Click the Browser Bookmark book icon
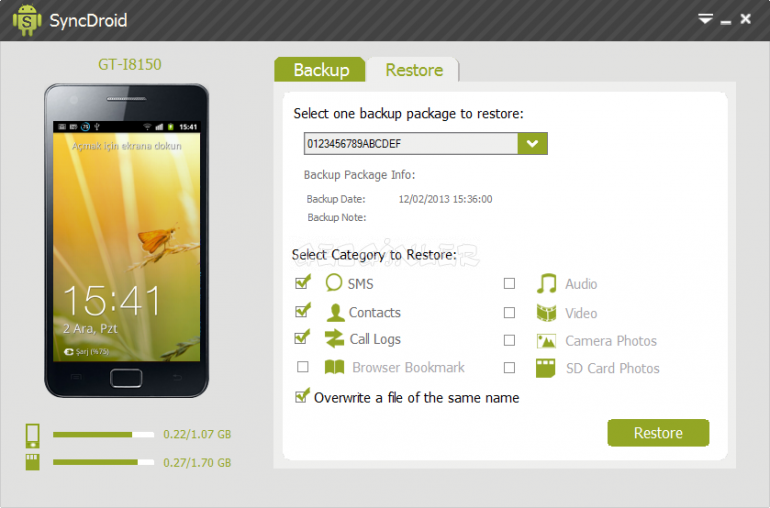 (334, 367)
